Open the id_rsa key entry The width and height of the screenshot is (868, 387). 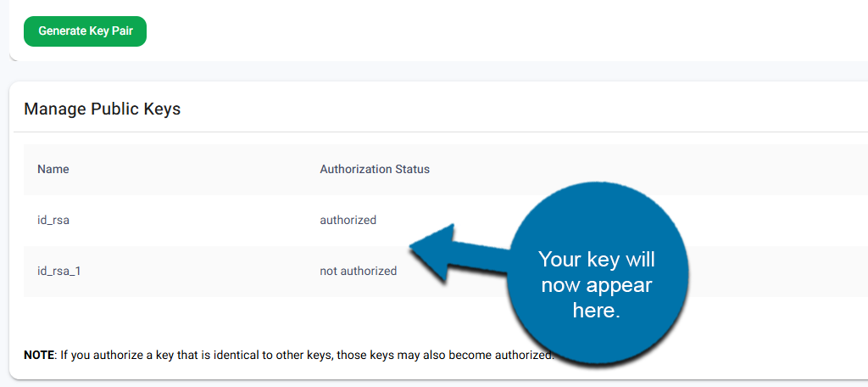(x=53, y=220)
